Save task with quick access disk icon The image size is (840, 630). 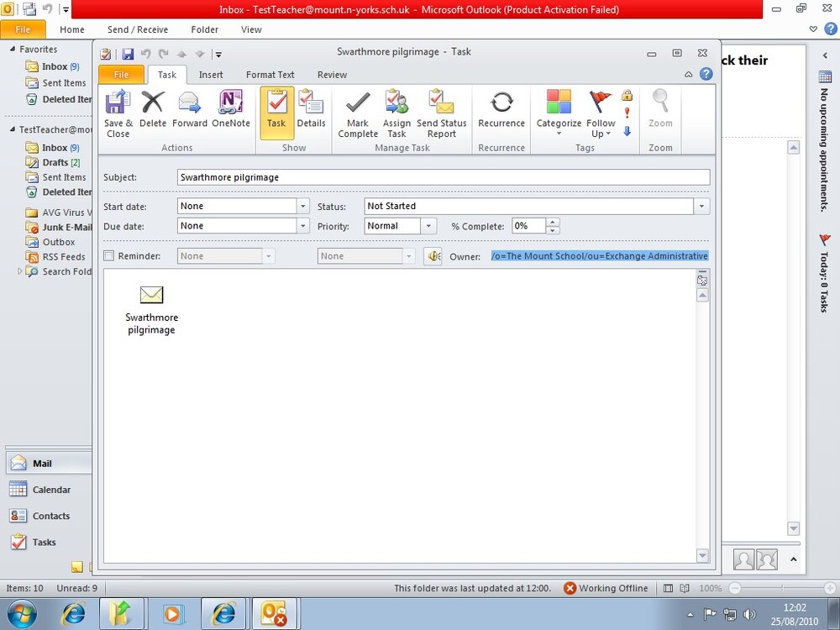(128, 54)
